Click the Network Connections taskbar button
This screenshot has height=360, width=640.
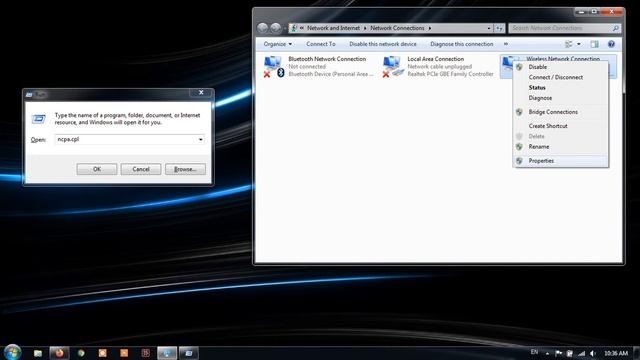point(167,353)
